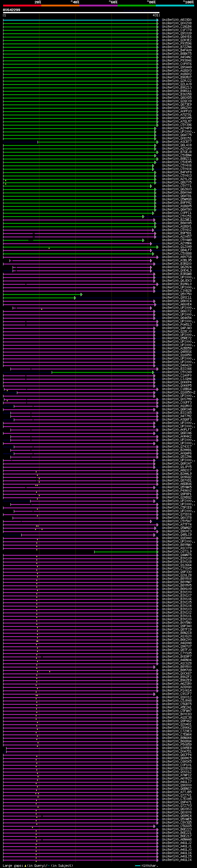The image size is (197, 868).
Task: Open the UniRef100_Q00Z08 hit link
Action: coord(177,23)
